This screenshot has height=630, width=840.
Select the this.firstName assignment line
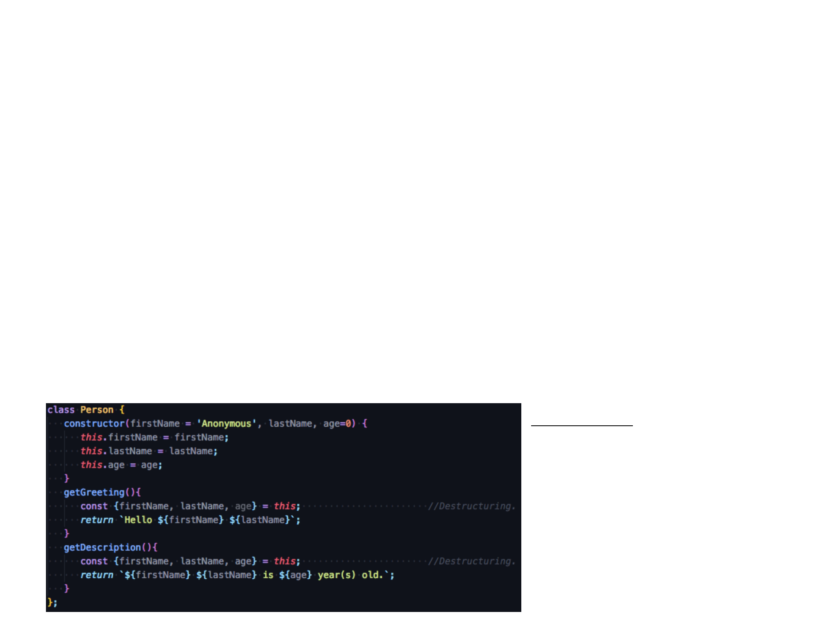pos(155,438)
